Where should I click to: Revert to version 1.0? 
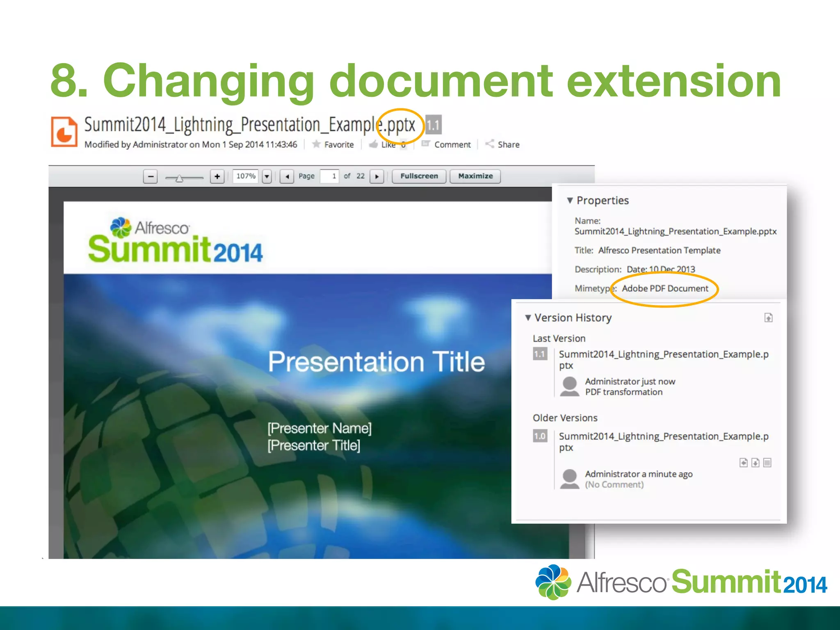pos(744,463)
